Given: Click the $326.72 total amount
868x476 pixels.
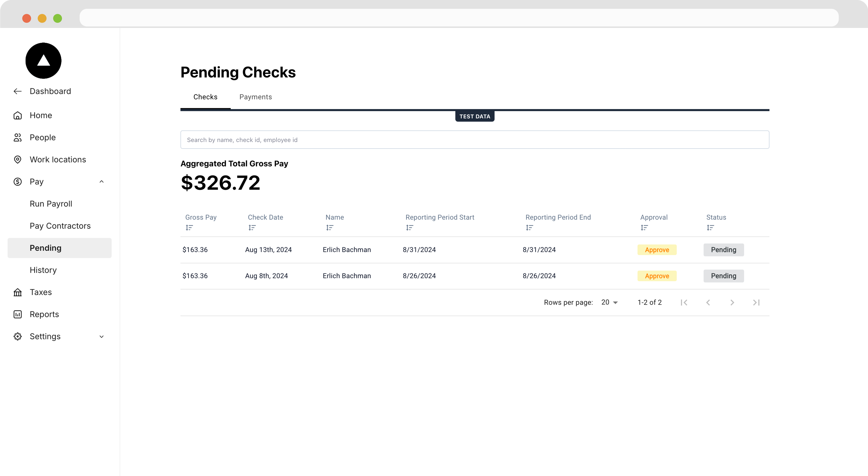Looking at the screenshot, I should tap(220, 183).
